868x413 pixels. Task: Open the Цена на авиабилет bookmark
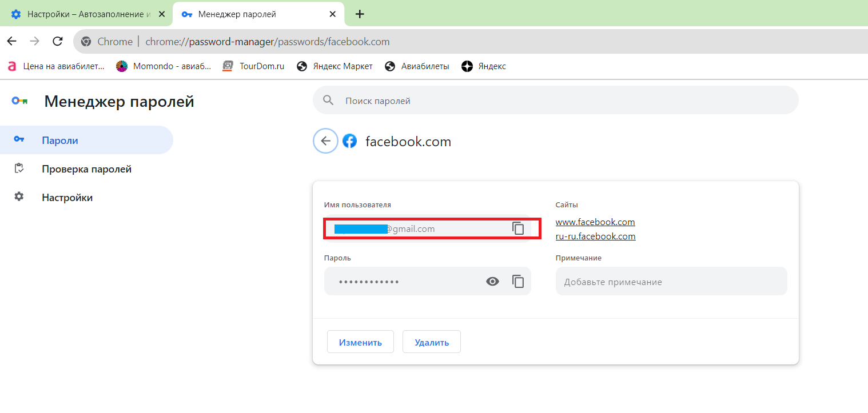(56, 66)
